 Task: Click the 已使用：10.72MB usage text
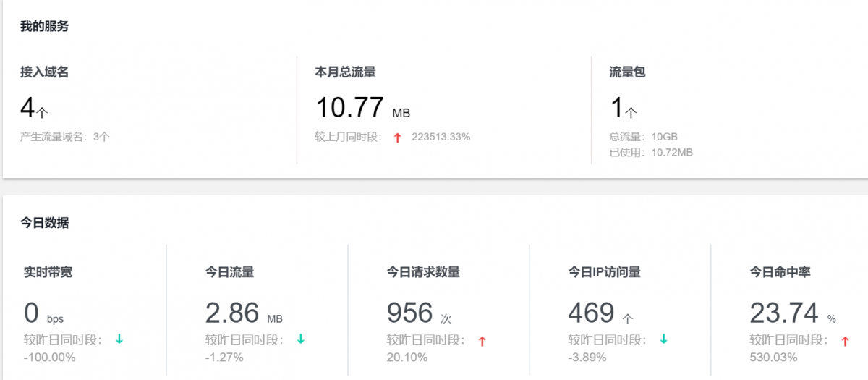(651, 153)
